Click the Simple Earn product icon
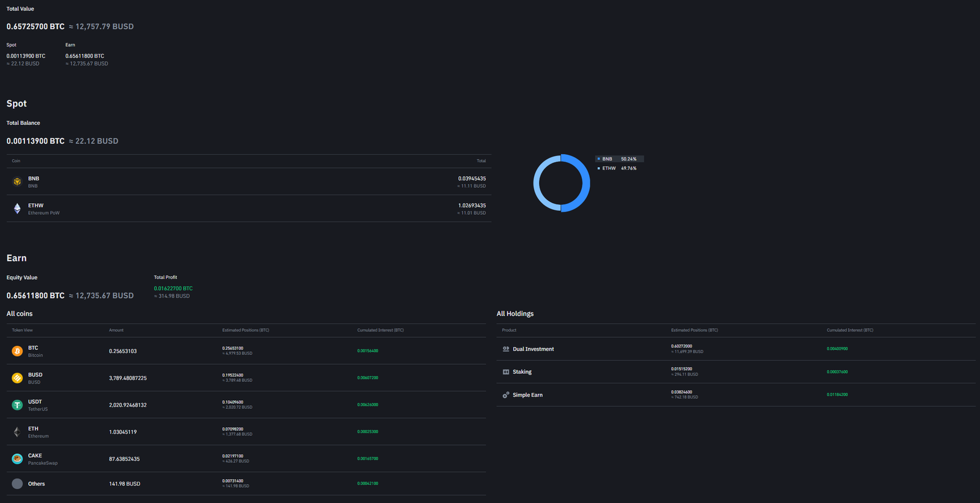The height and width of the screenshot is (503, 980). 506,395
